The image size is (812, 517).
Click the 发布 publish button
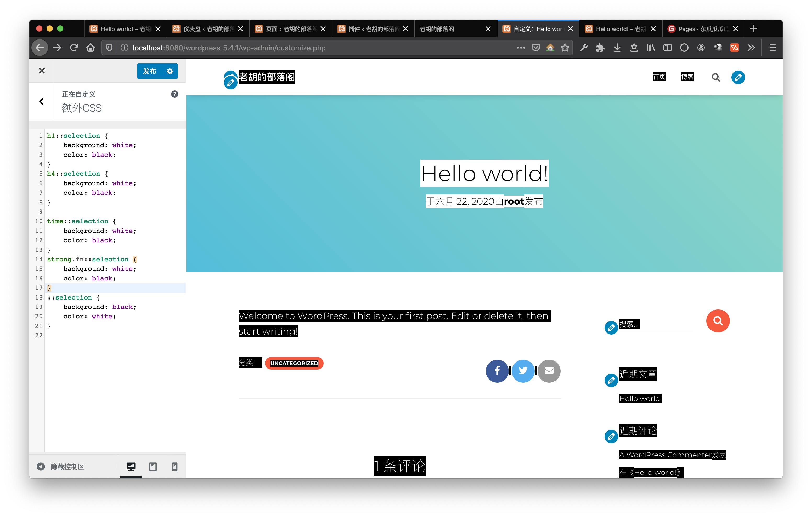(x=149, y=71)
